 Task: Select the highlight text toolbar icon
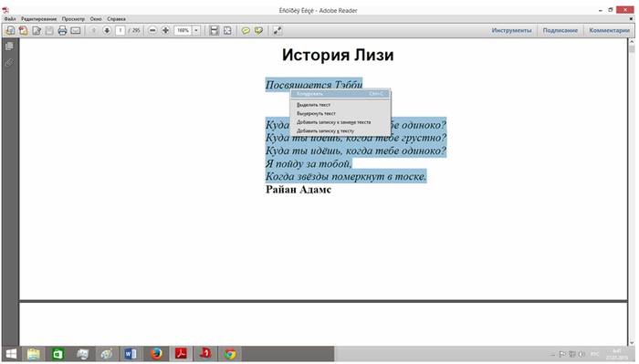[x=258, y=30]
